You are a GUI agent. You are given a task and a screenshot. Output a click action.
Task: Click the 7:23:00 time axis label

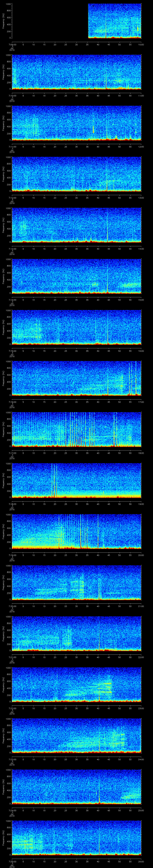tap(12, 758)
